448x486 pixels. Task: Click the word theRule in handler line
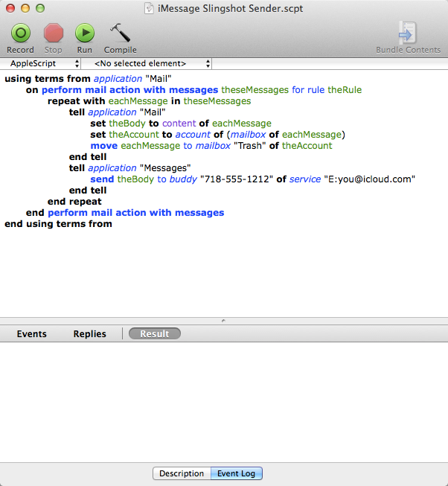coord(345,90)
